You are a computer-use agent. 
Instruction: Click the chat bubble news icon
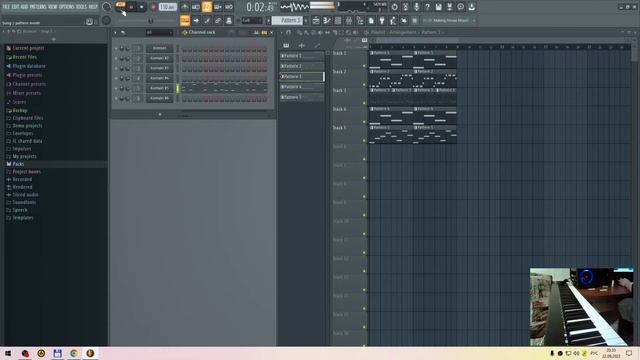click(x=460, y=7)
